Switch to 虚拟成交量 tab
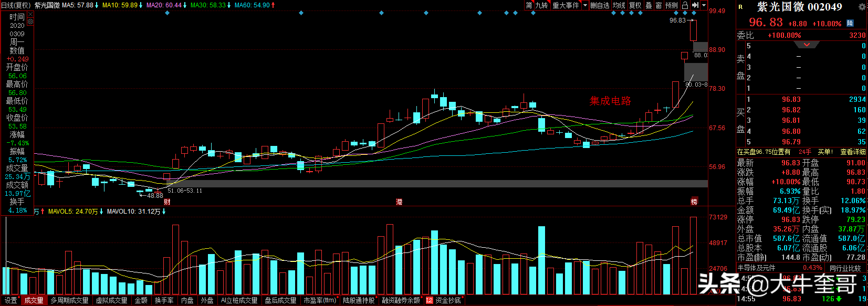The height and width of the screenshot is (306, 868). pos(111,300)
